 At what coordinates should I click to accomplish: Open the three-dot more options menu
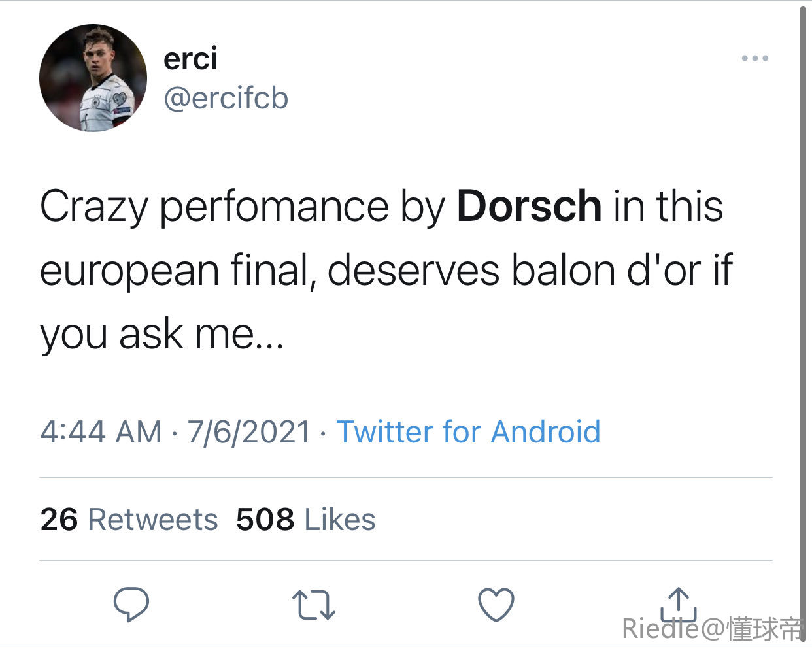click(755, 58)
